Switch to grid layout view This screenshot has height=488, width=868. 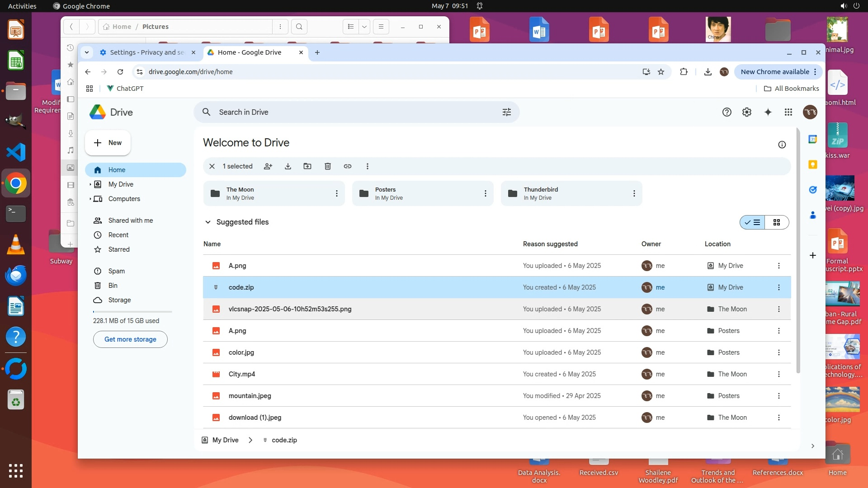(x=777, y=222)
